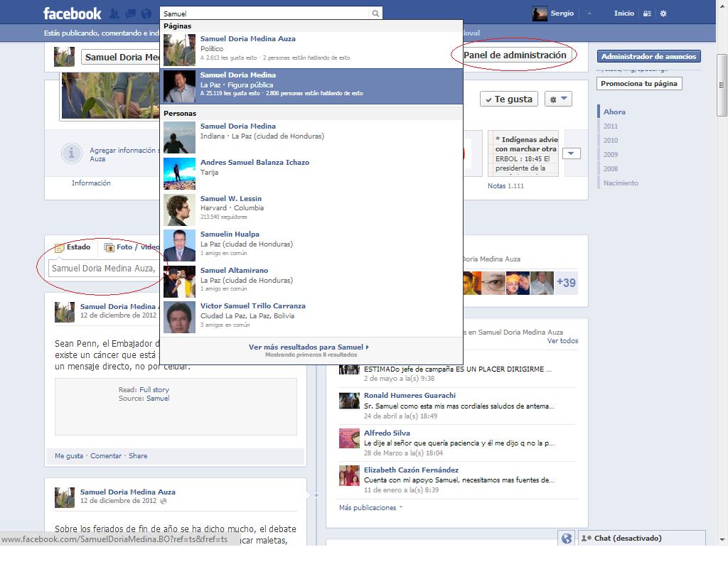Click Administrador de anuncios button
This screenshot has height=584, width=728.
point(648,57)
